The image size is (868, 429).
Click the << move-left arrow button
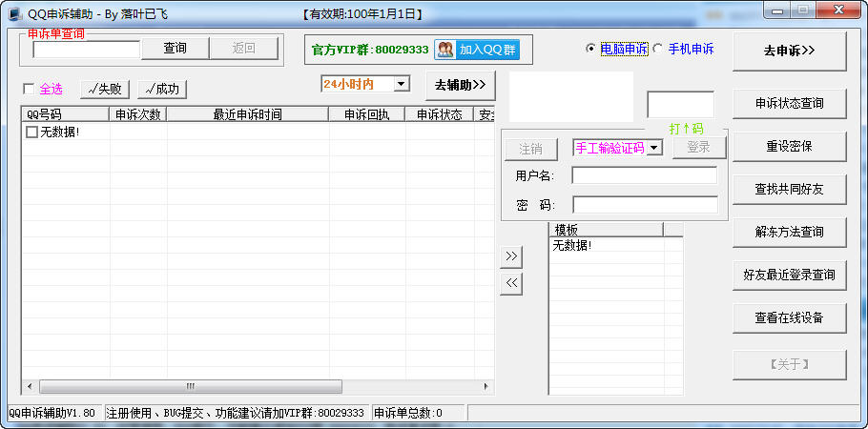[x=511, y=283]
